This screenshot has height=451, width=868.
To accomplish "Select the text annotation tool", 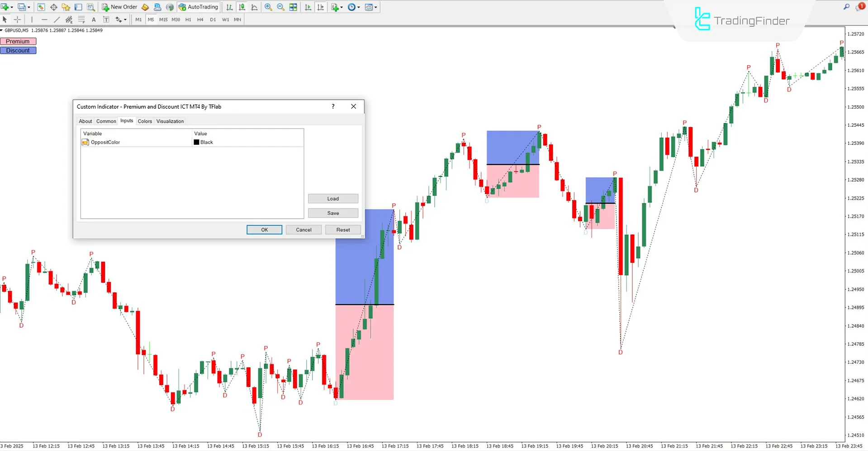I will click(x=94, y=19).
